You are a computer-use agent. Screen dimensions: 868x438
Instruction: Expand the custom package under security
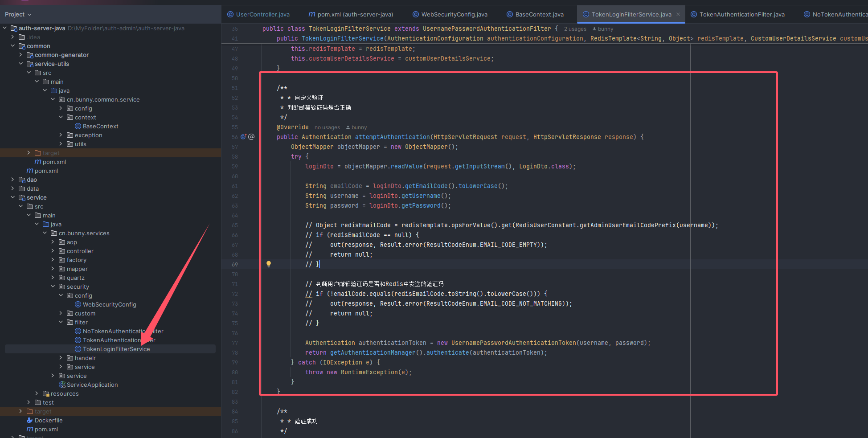click(x=61, y=313)
